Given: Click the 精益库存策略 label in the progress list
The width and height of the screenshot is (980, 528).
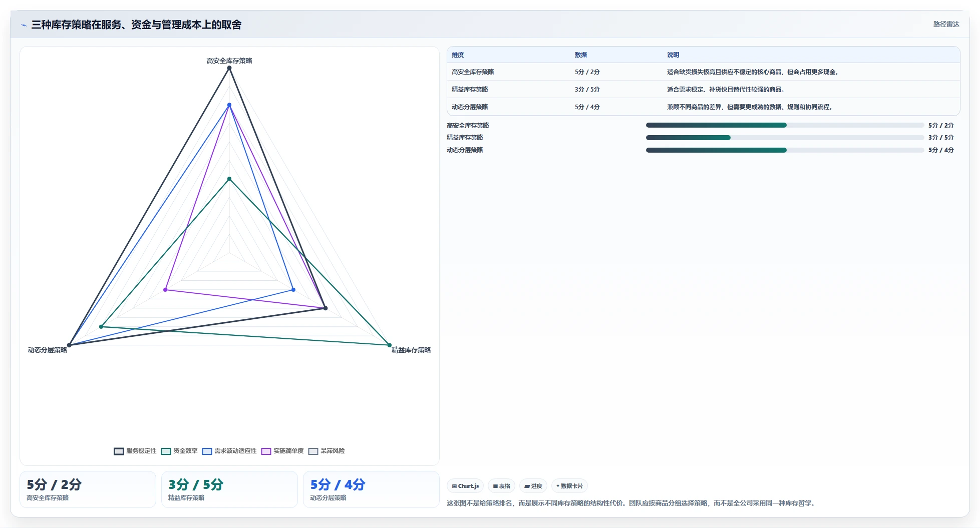Looking at the screenshot, I should point(465,138).
